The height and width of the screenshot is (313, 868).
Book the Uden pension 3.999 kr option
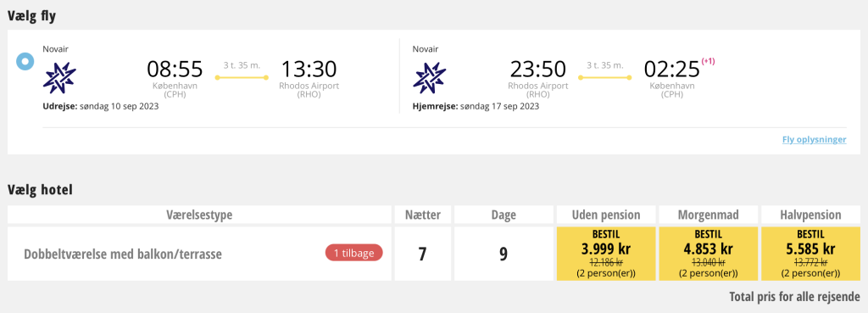(x=606, y=254)
